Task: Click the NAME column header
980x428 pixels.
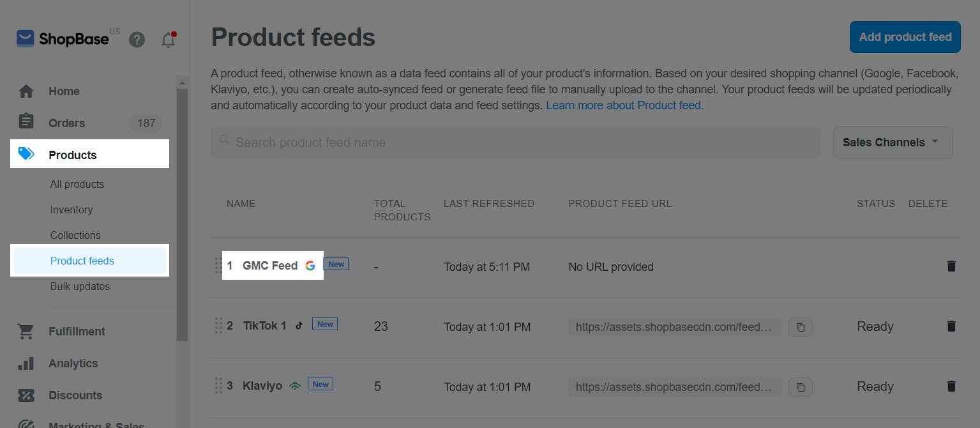Action: [x=241, y=204]
